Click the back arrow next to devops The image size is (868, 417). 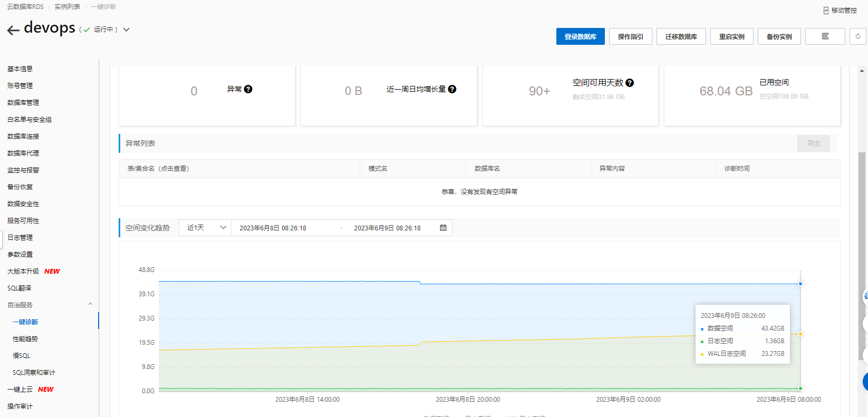[13, 30]
